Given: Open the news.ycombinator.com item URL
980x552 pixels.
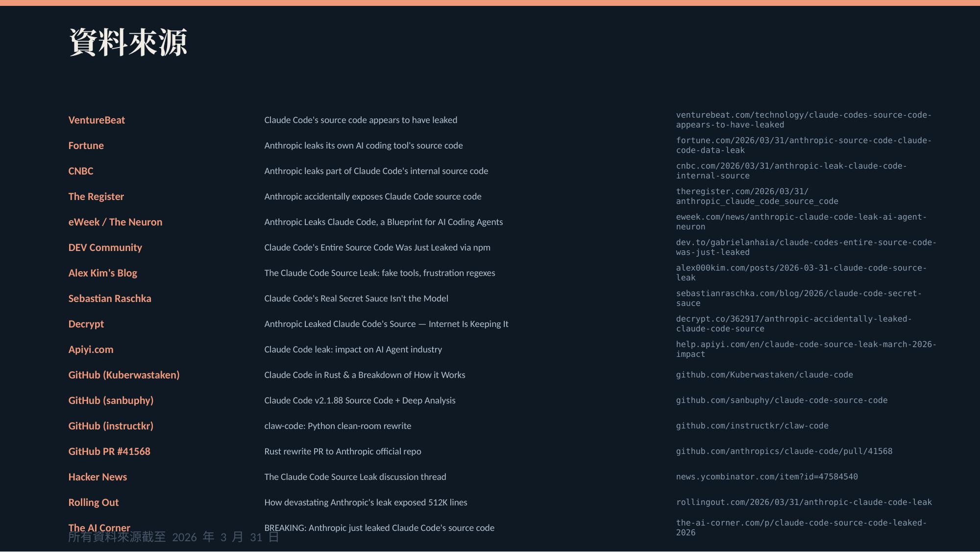Looking at the screenshot, I should pyautogui.click(x=767, y=477).
